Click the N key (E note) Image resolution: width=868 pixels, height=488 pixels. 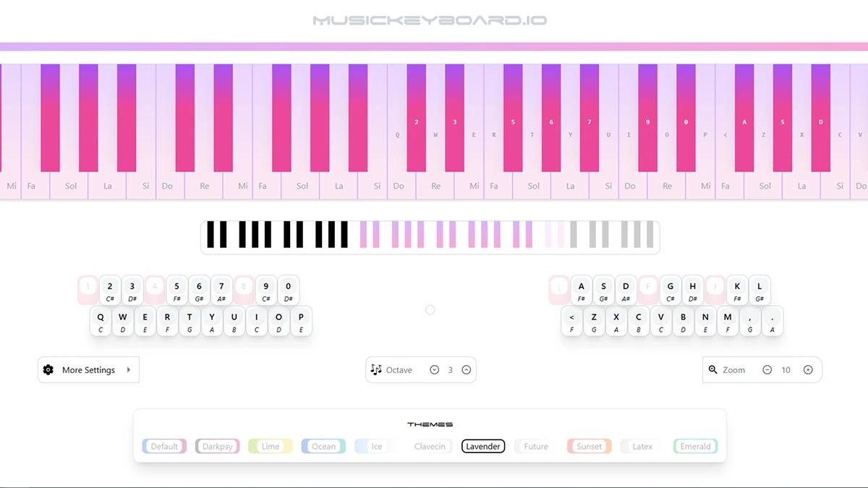[705, 321]
